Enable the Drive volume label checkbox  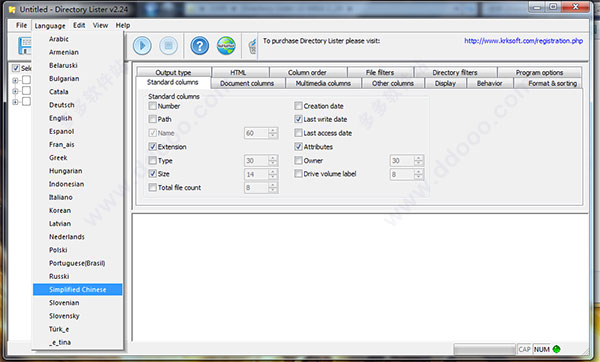coord(298,174)
